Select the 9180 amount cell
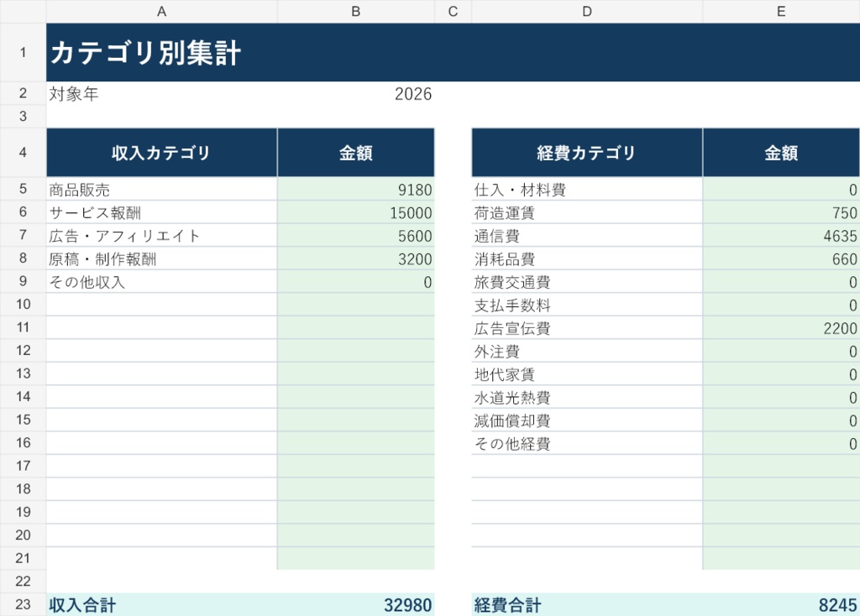Image resolution: width=860 pixels, height=616 pixels. click(356, 189)
